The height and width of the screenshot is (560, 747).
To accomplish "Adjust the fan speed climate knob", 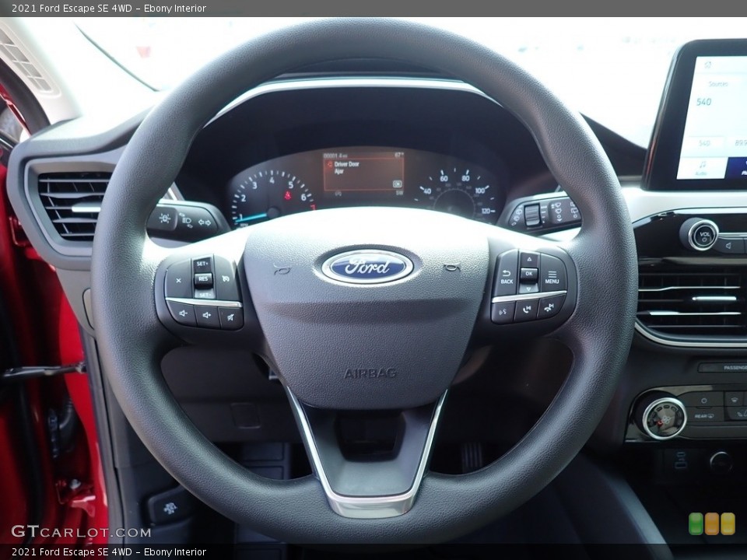I will (x=664, y=418).
